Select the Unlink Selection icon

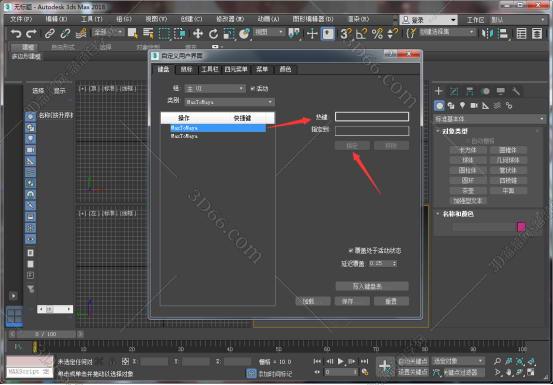[65, 34]
